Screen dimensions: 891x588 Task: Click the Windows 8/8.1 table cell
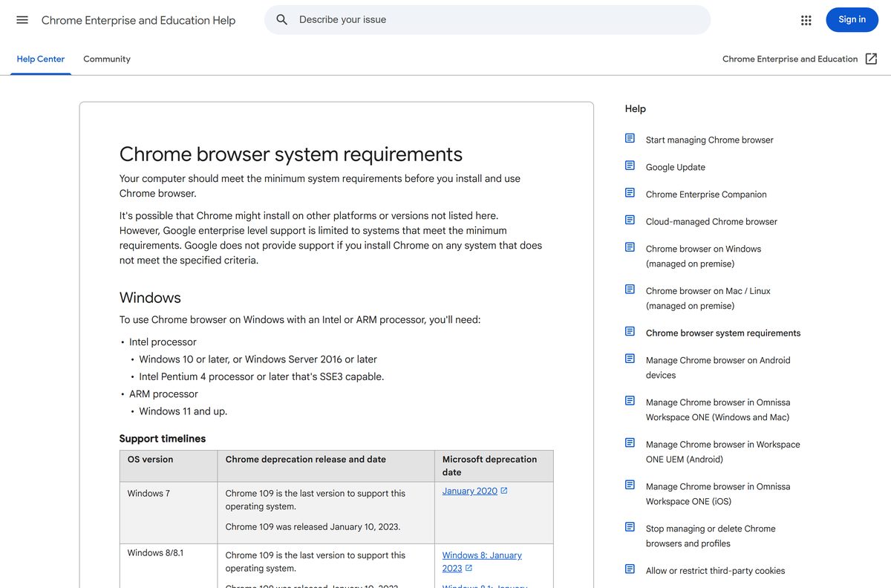click(x=155, y=552)
